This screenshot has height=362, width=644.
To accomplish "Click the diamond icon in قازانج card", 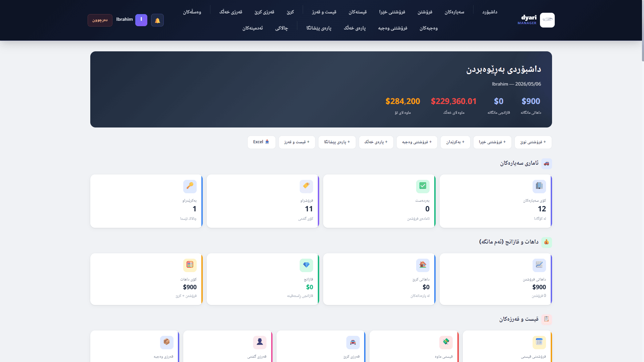I will coord(306,265).
